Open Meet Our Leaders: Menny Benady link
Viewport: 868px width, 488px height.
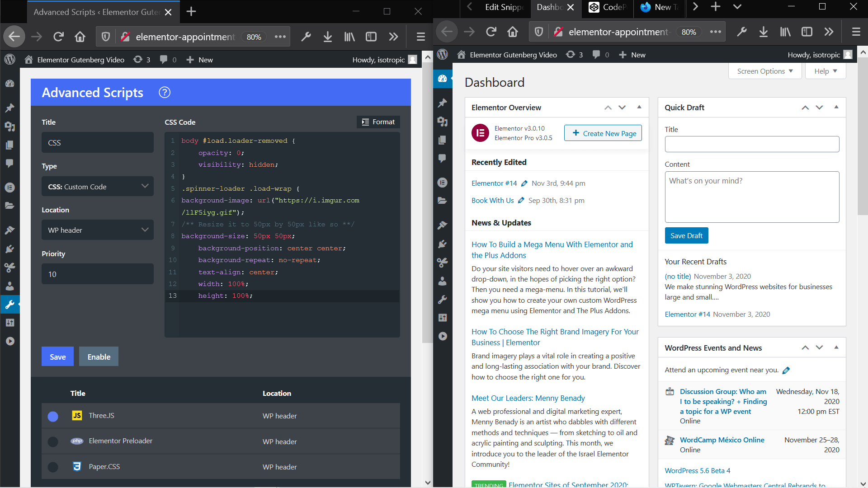528,398
